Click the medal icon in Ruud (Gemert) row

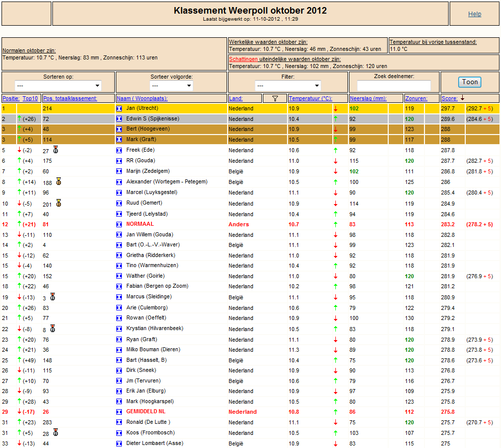click(x=58, y=203)
